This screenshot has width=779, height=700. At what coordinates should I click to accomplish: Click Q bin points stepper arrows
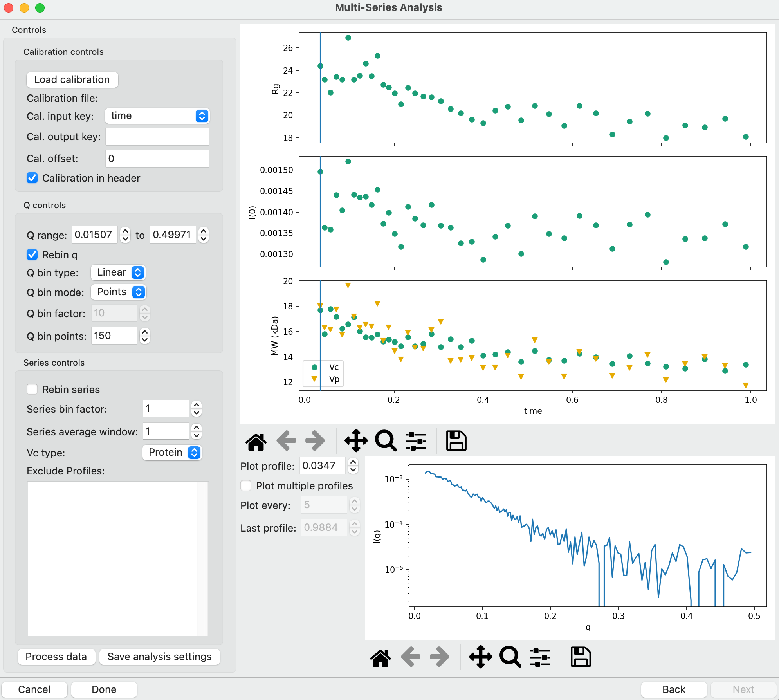(145, 336)
